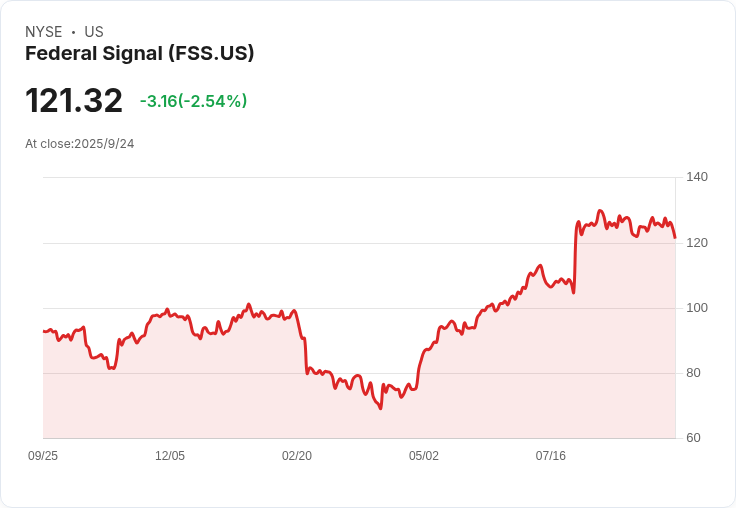Click the 120 label on the price axis
The width and height of the screenshot is (736, 508).
(697, 243)
